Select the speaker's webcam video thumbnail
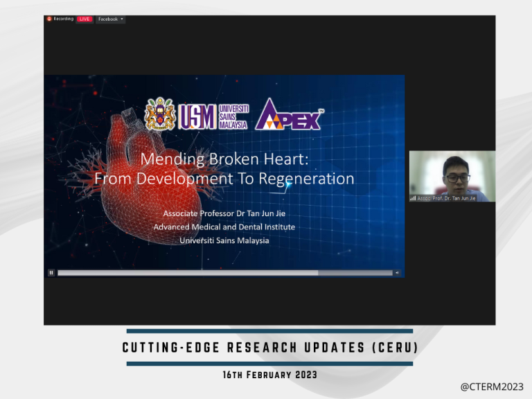The image size is (532, 399). tap(452, 177)
